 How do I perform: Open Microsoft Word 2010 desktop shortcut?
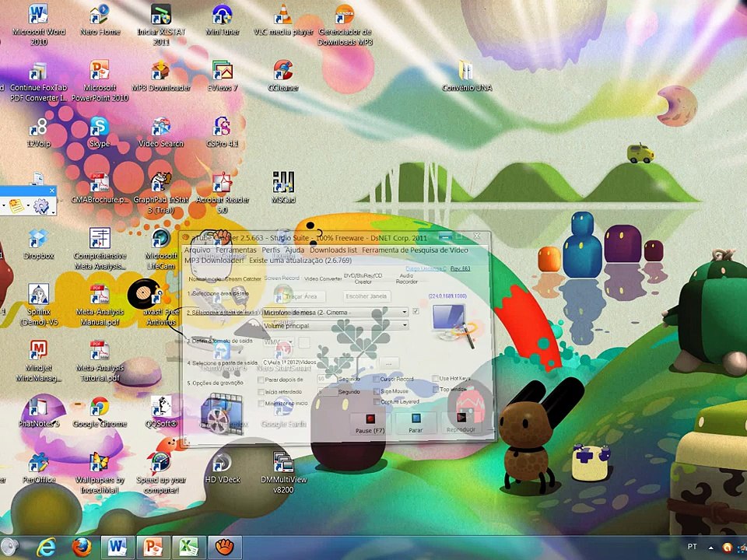click(x=39, y=25)
